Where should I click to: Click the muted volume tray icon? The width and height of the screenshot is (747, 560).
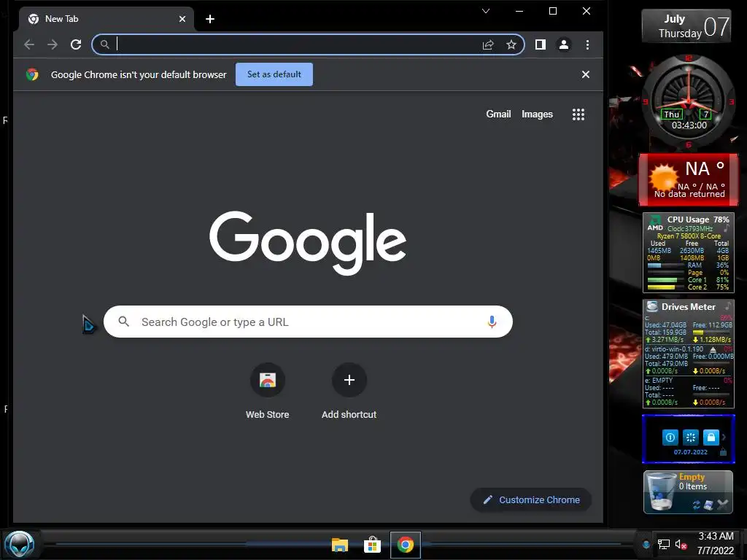click(681, 544)
